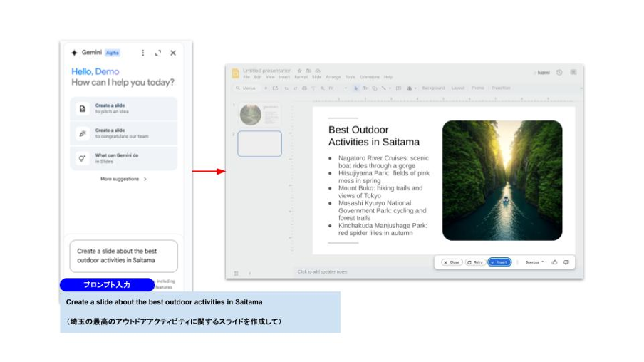Select the generated river gorge image
The image size is (644, 362).
502,180
